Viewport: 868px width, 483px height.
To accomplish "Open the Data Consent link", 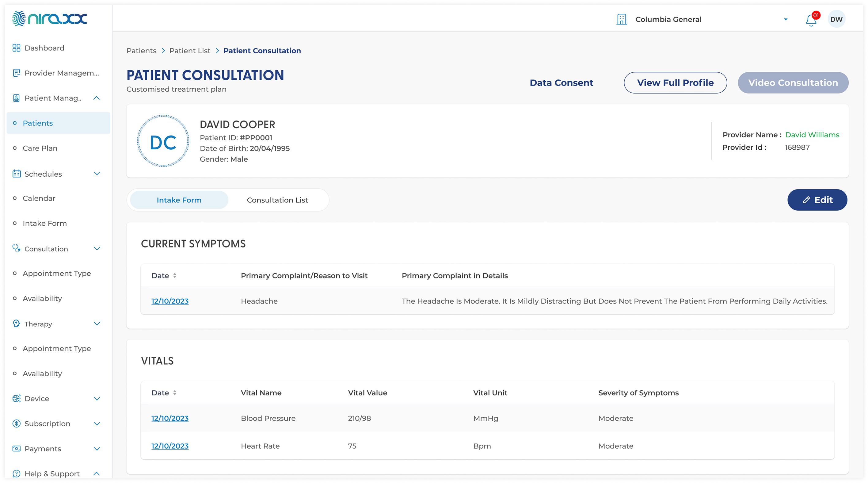I will pyautogui.click(x=561, y=82).
